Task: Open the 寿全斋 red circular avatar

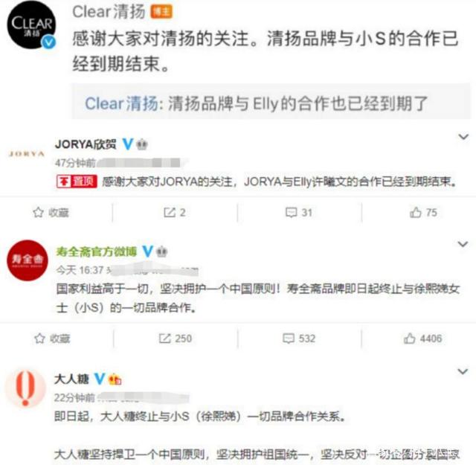Action: click(x=28, y=260)
